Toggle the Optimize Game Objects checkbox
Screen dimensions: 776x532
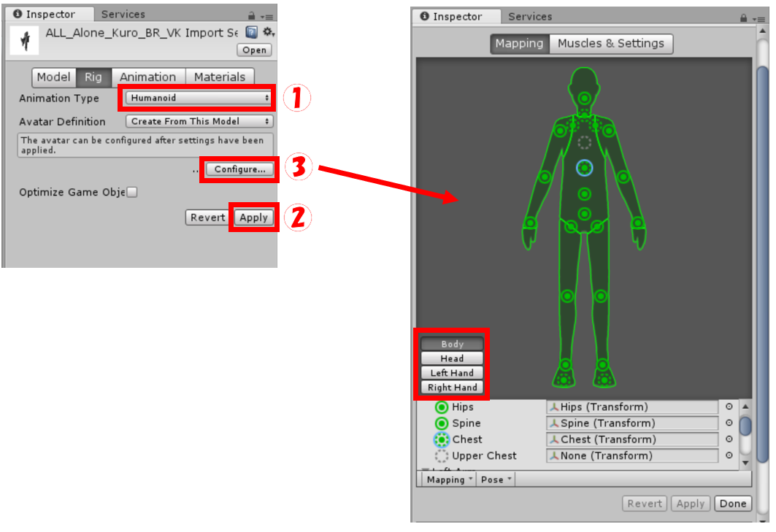[132, 193]
